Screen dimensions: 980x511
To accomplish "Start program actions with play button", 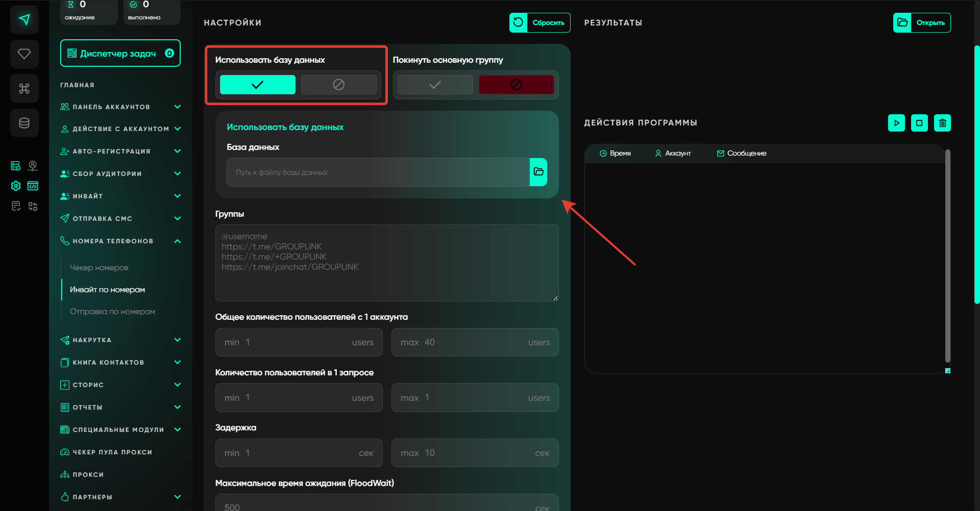I will click(896, 123).
